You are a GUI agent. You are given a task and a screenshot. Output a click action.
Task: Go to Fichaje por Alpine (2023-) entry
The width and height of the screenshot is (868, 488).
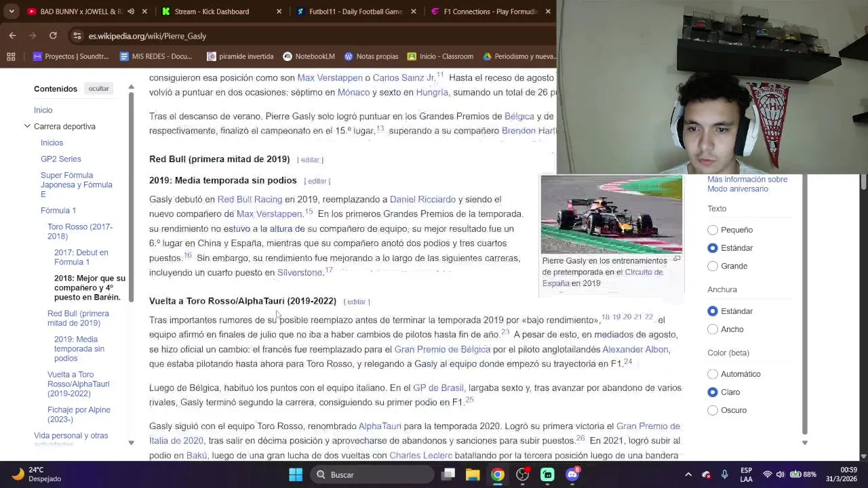coord(79,414)
